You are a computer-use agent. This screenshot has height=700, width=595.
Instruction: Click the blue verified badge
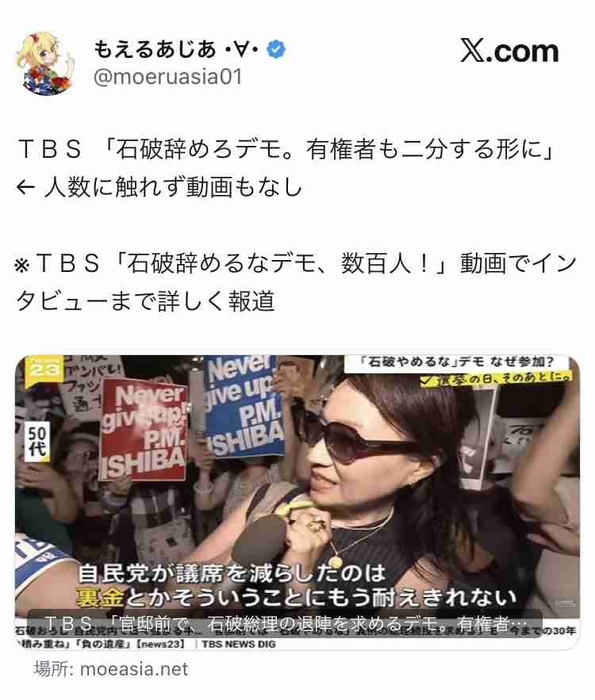pyautogui.click(x=276, y=49)
